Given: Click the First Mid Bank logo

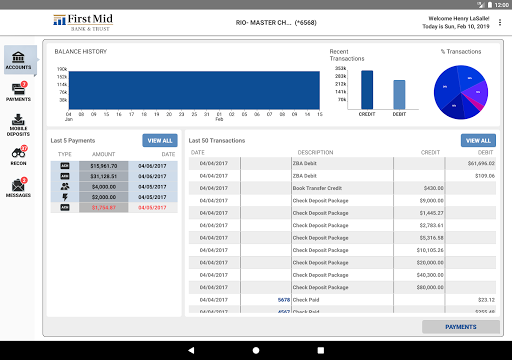Looking at the screenshot, I should 83,23.
